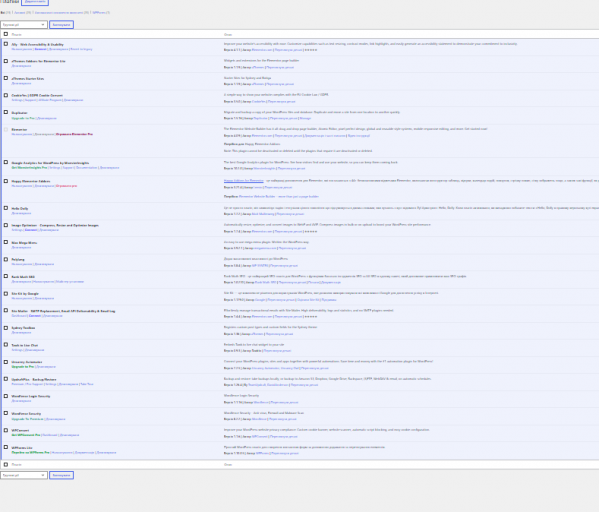Open Happy Addons for Elementor description link
The image size is (599, 512).
[x=244, y=181]
